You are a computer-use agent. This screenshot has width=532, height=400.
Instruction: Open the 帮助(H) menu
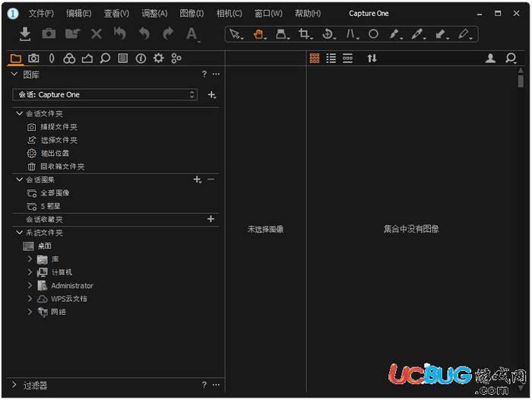[307, 14]
